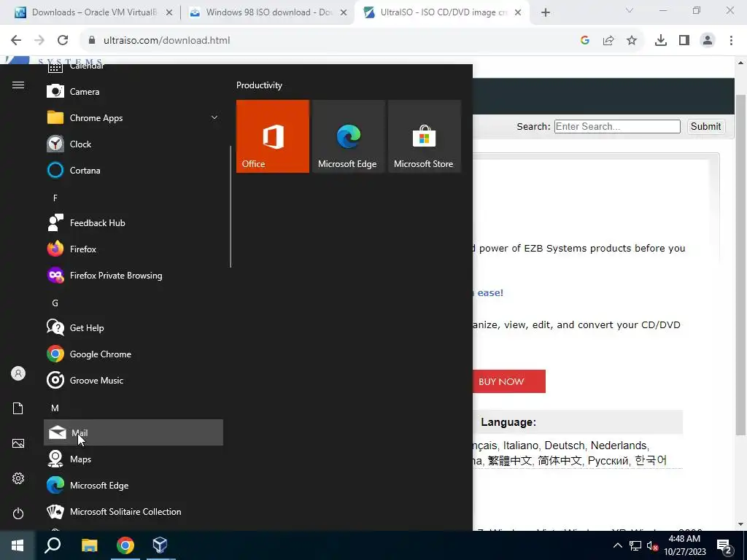Image resolution: width=747 pixels, height=560 pixels.
Task: Open Cortana from the app list
Action: [133, 170]
